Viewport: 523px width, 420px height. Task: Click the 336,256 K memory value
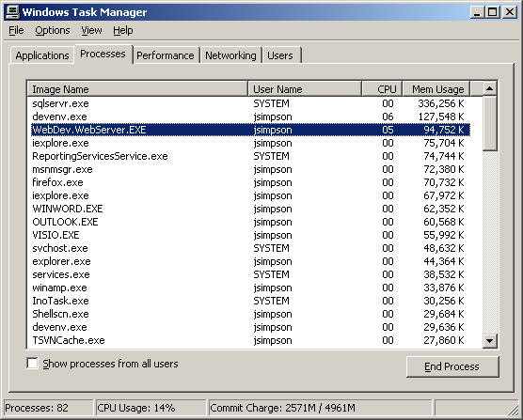[x=441, y=103]
